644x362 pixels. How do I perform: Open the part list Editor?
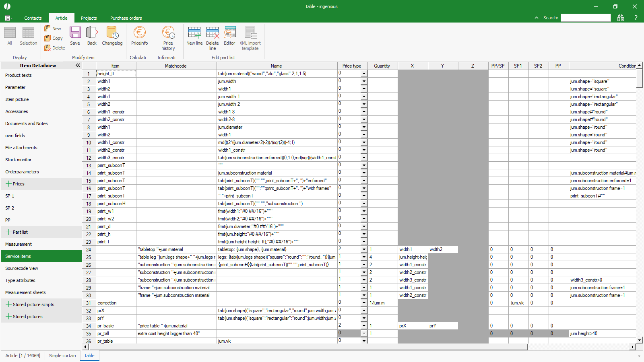229,35
